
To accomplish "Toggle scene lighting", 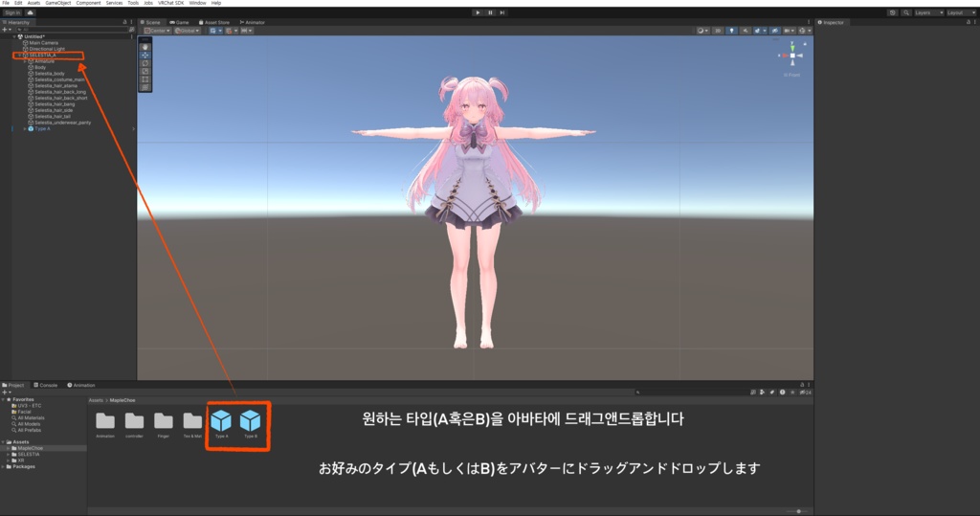I will tap(731, 30).
